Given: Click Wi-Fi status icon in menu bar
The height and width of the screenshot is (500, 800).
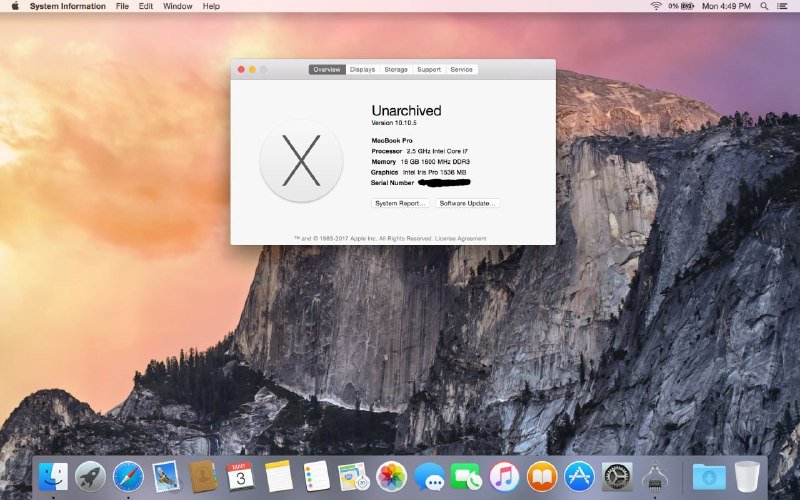Looking at the screenshot, I should click(656, 6).
